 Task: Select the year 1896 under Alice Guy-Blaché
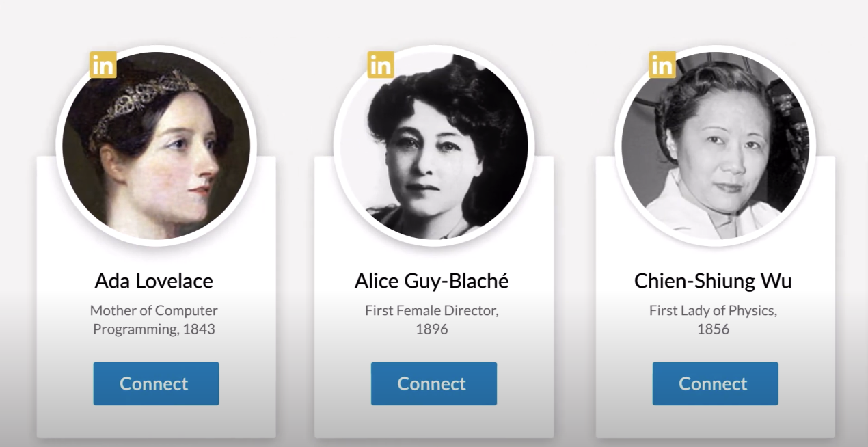tap(432, 329)
